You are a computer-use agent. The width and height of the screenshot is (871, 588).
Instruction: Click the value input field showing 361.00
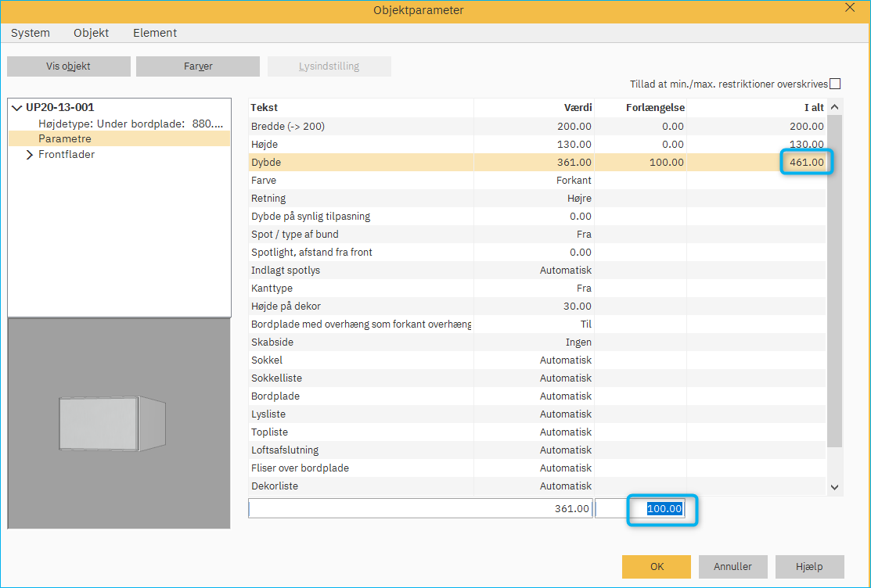[420, 509]
